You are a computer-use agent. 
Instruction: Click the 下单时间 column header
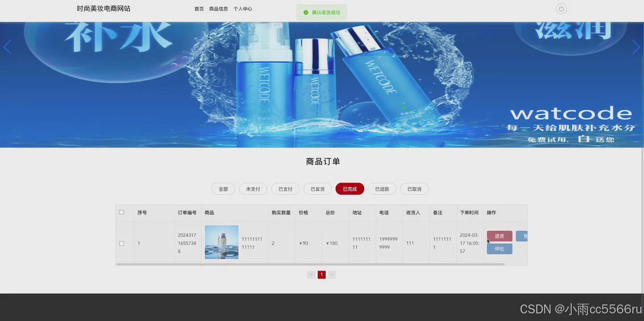click(x=470, y=213)
